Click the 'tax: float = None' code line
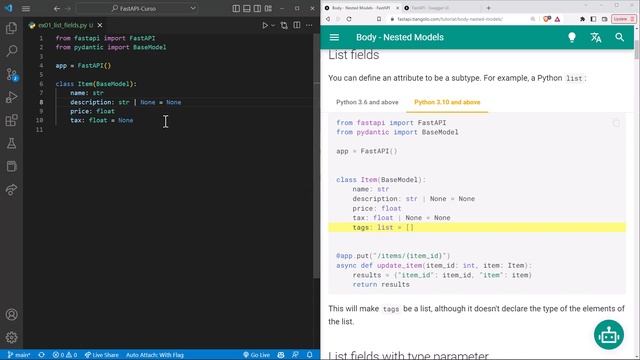640x360 pixels. 102,120
